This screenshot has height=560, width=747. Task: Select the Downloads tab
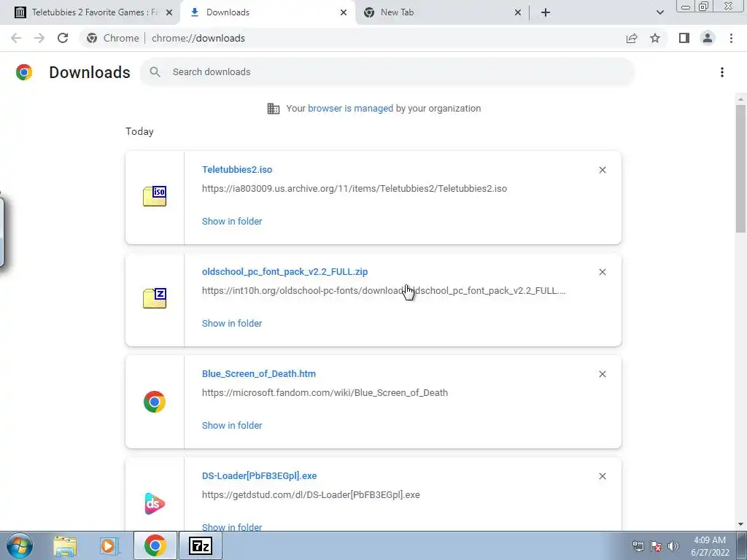[x=267, y=12]
